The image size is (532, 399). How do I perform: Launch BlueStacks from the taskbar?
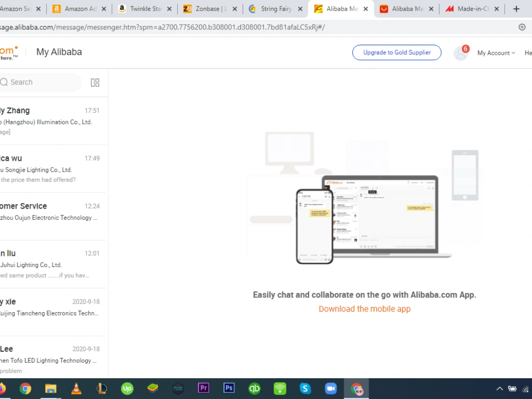click(x=153, y=388)
